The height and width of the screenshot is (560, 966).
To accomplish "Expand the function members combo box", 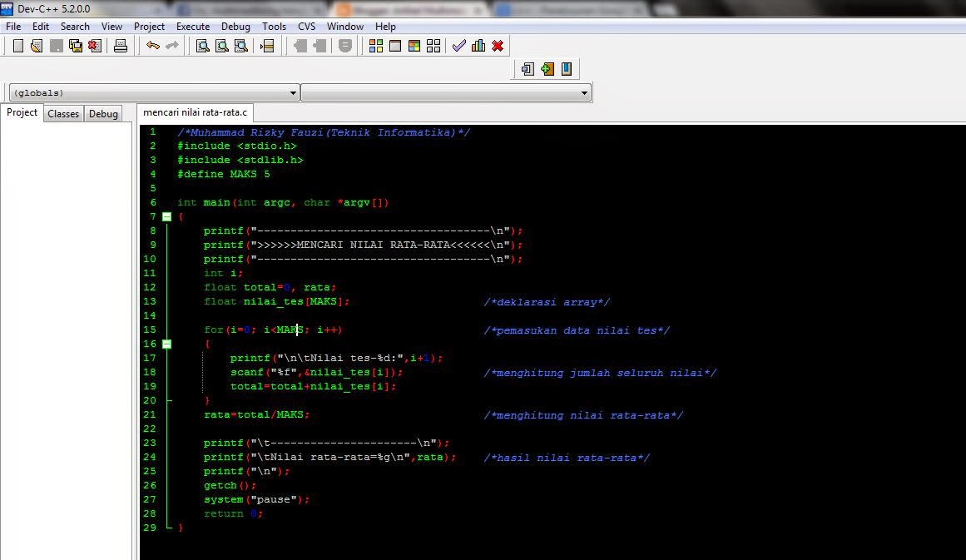I will click(585, 92).
